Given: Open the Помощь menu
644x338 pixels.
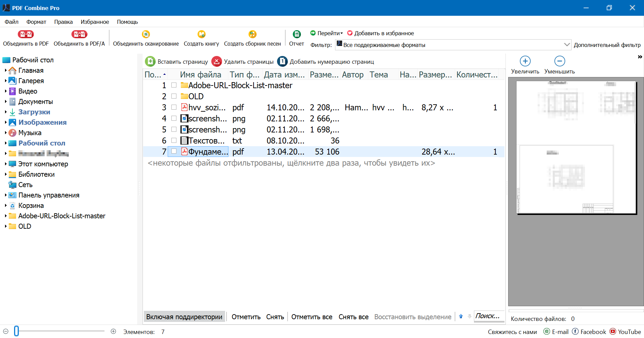Looking at the screenshot, I should [127, 22].
